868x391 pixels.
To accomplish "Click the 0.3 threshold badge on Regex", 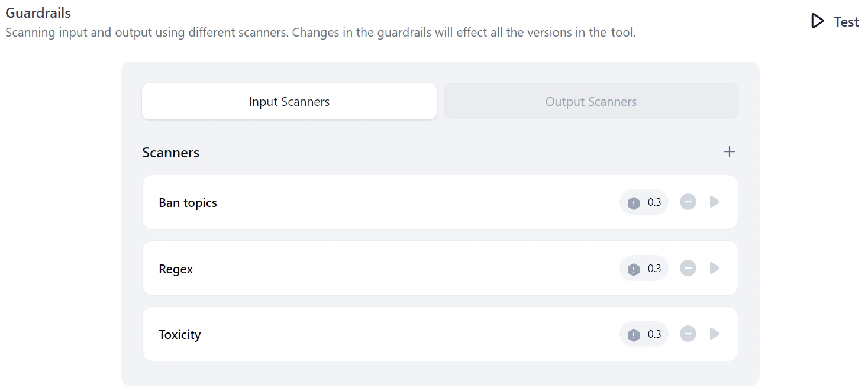I will coord(654,268).
